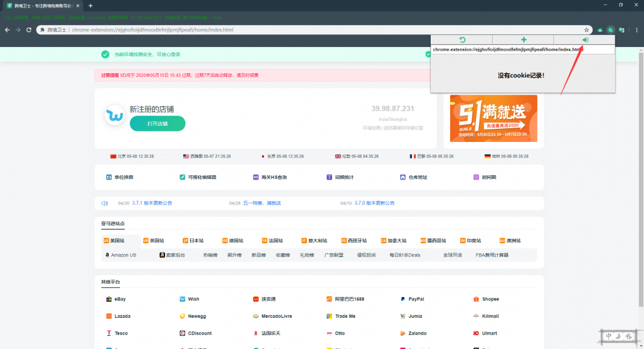Screen dimensions: 644x349
Task: Open the 速卖通 platform shortcut
Action: pos(264,299)
